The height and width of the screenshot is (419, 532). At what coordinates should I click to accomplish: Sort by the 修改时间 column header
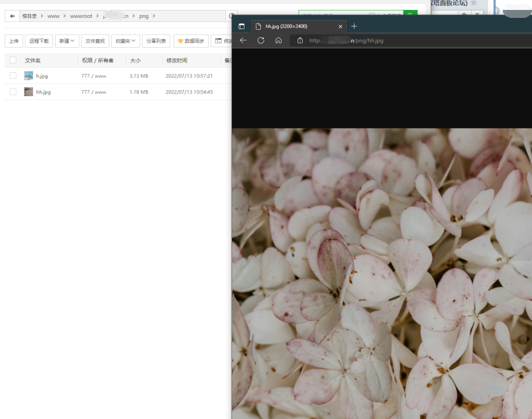[x=177, y=60]
